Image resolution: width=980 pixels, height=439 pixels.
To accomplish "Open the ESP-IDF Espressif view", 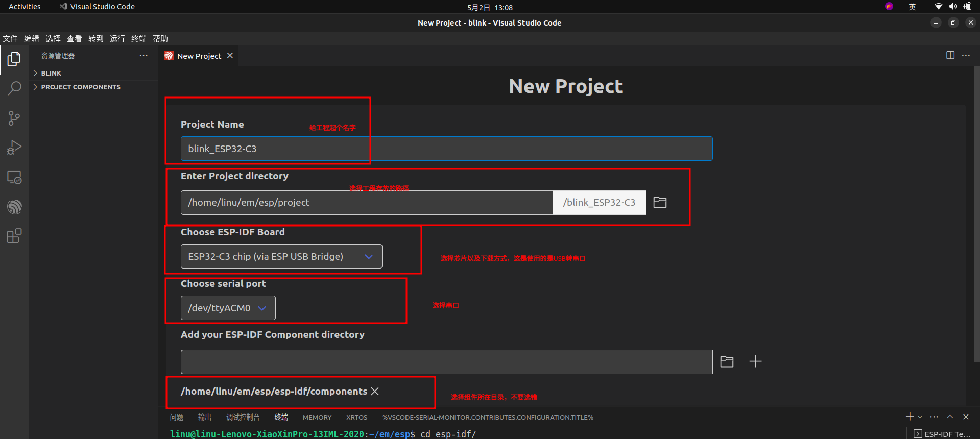I will click(14, 207).
